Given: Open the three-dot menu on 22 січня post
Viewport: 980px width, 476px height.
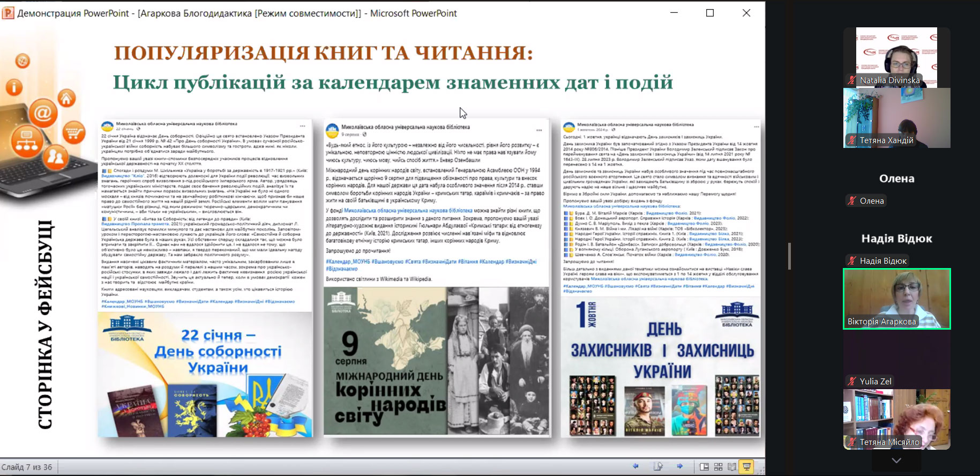Looking at the screenshot, I should 303,126.
